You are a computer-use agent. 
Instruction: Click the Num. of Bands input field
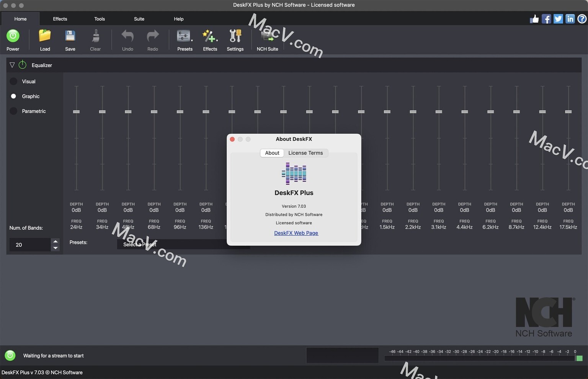pos(30,245)
